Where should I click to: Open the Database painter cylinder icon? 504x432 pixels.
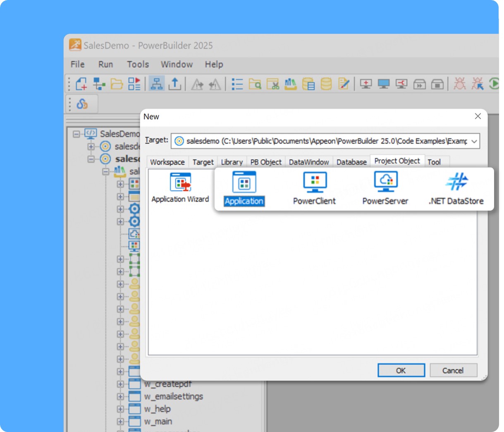click(x=326, y=84)
